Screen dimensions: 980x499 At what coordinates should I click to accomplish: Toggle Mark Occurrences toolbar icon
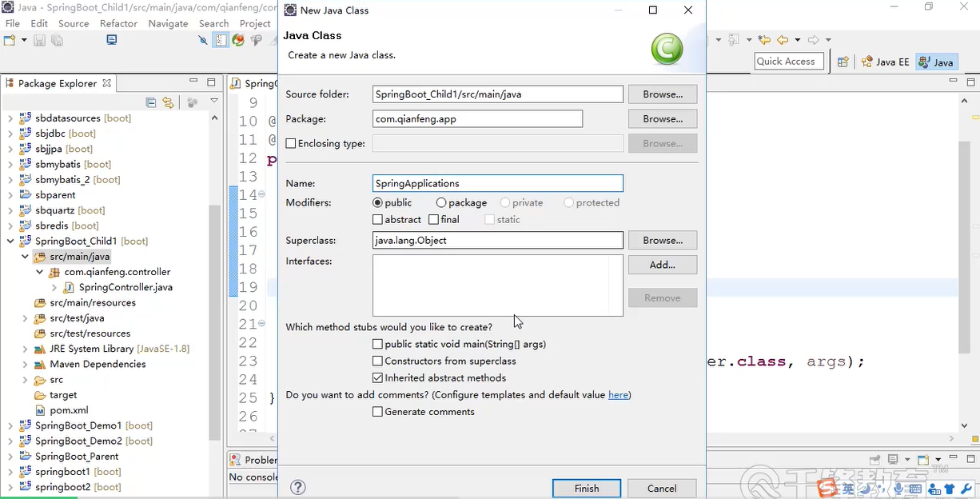[203, 40]
